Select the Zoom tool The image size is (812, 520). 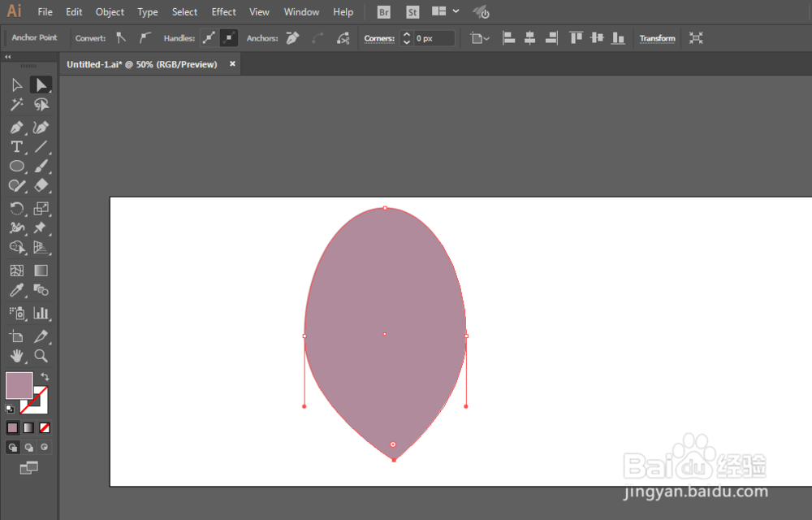point(41,356)
